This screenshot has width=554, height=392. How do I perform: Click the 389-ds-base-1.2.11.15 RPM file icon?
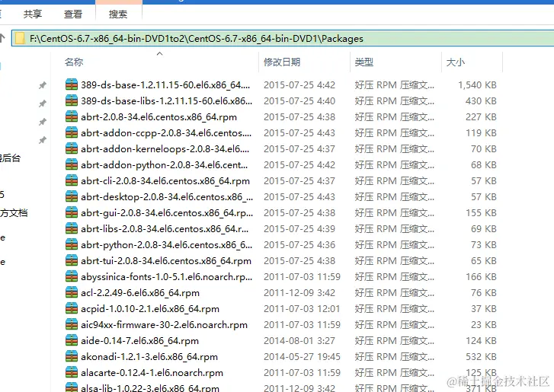(72, 84)
